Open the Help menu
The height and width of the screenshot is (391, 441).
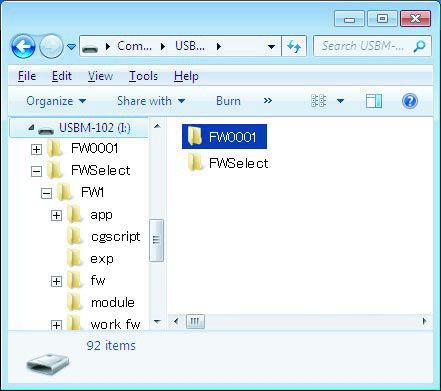[186, 76]
